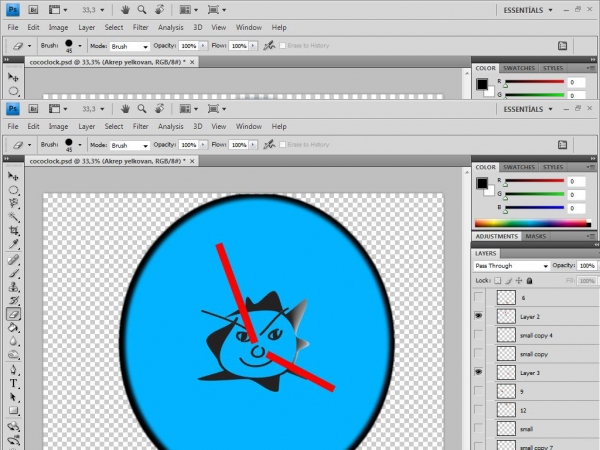Click the Layers Opacity 100% field
Viewport: 600px width, 450px height.
click(x=587, y=266)
